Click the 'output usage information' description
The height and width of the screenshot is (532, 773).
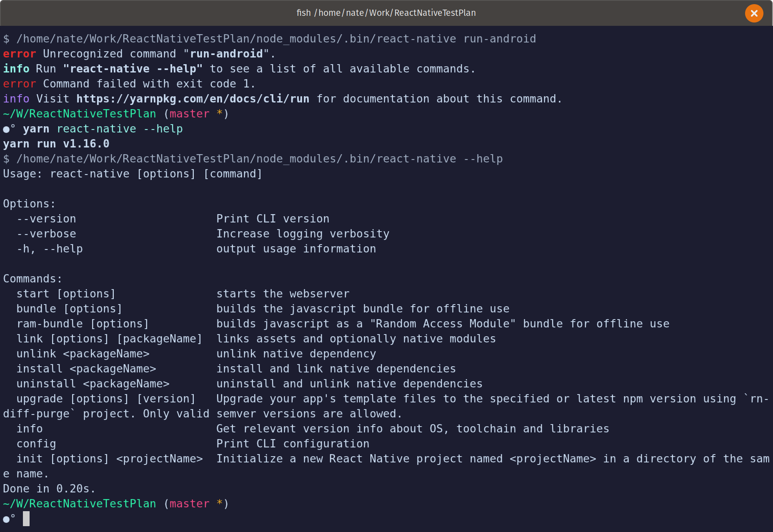[x=296, y=249]
